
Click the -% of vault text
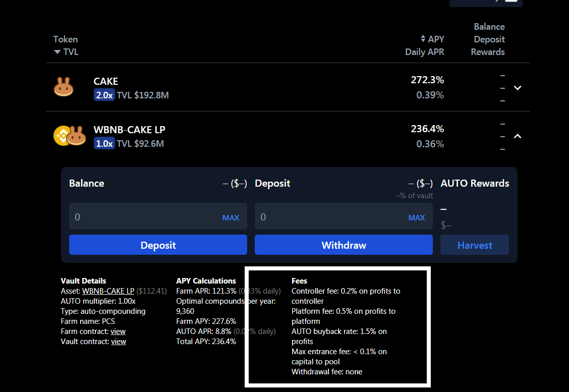pos(415,196)
